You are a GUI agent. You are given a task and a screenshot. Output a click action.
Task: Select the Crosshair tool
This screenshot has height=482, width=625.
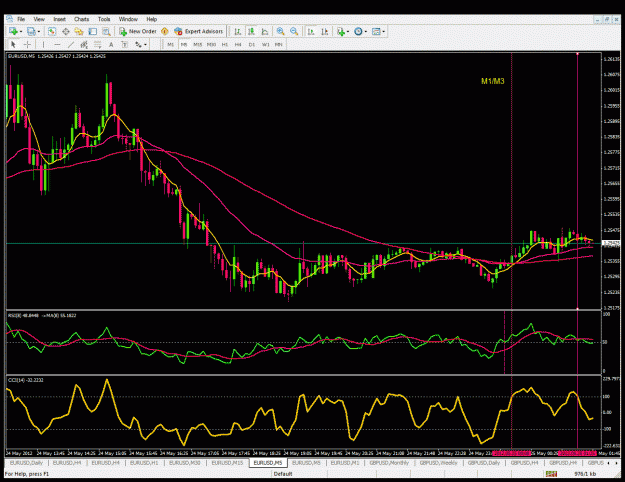(27, 45)
